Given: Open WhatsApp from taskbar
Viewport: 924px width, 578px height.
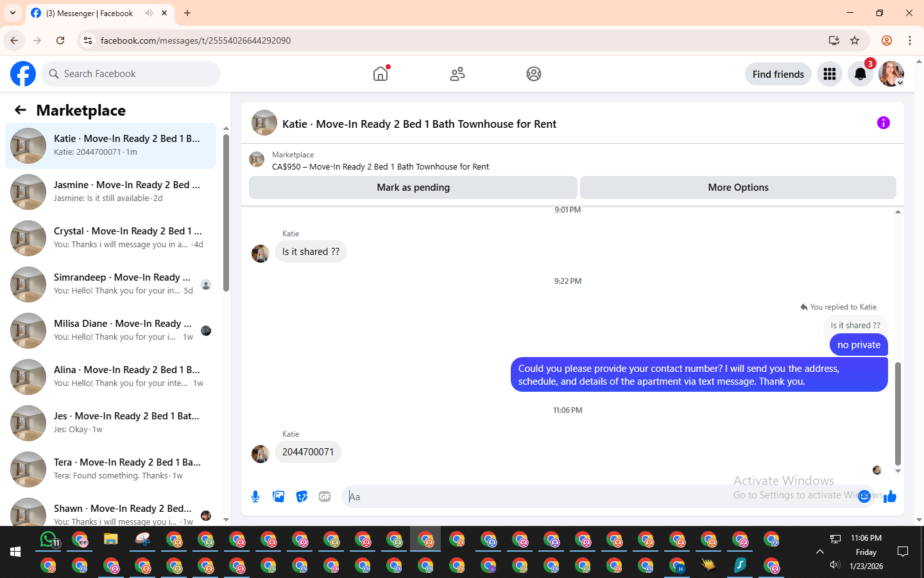Looking at the screenshot, I should pos(49,540).
